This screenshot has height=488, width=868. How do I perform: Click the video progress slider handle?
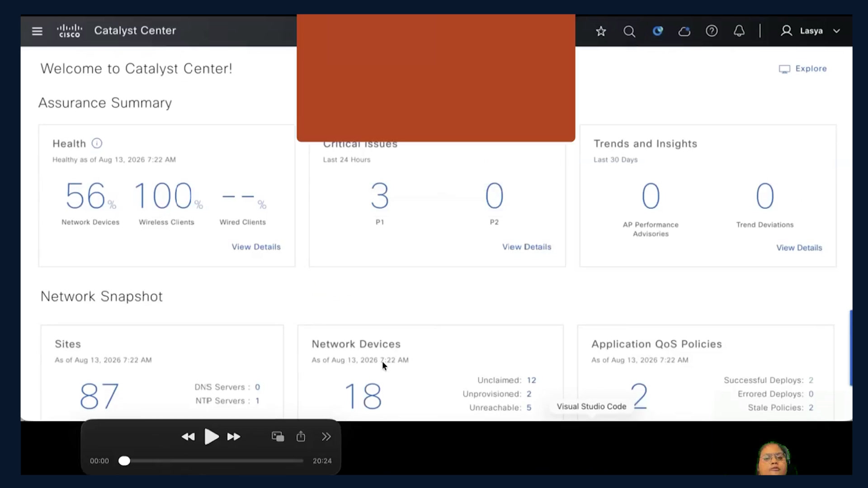pos(124,460)
